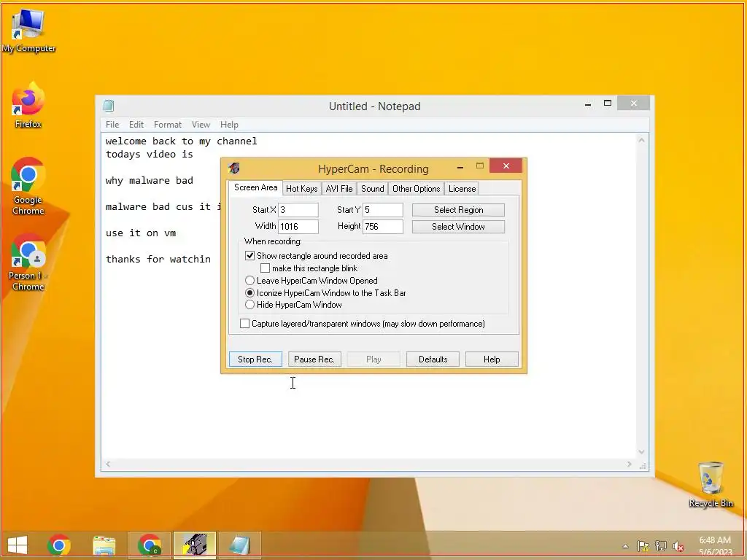The width and height of the screenshot is (747, 560).
Task: Open Notepad Edit menu
Action: coord(136,124)
